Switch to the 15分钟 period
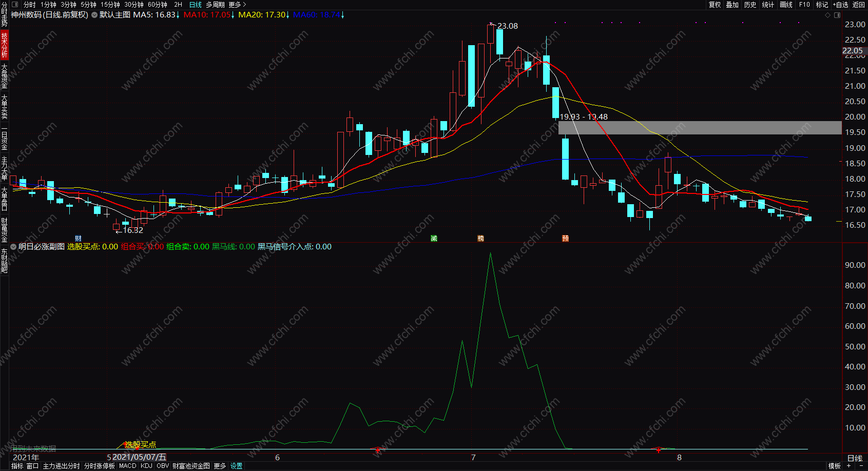 coord(110,5)
